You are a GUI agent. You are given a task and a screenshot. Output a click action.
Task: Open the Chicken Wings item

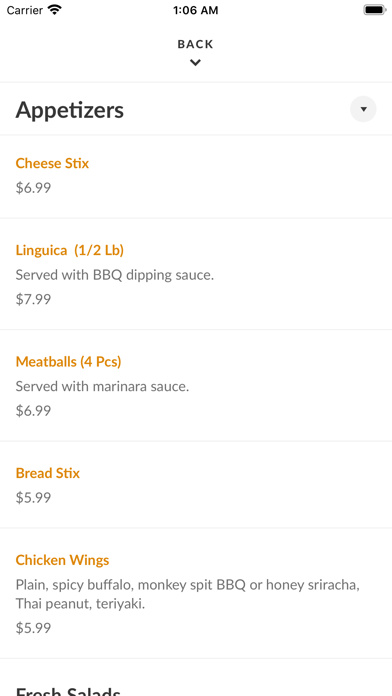point(63,560)
